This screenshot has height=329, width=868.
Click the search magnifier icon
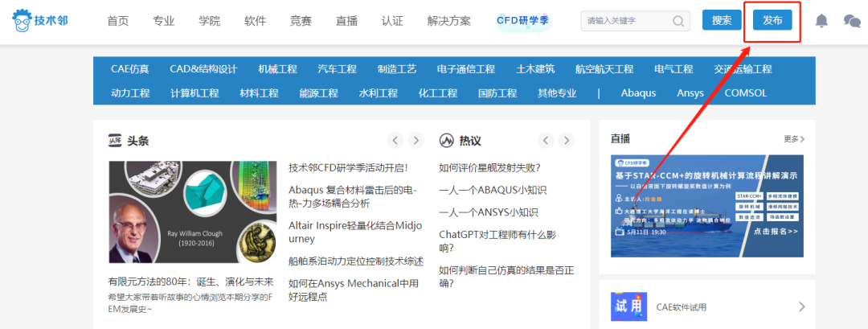click(x=678, y=21)
